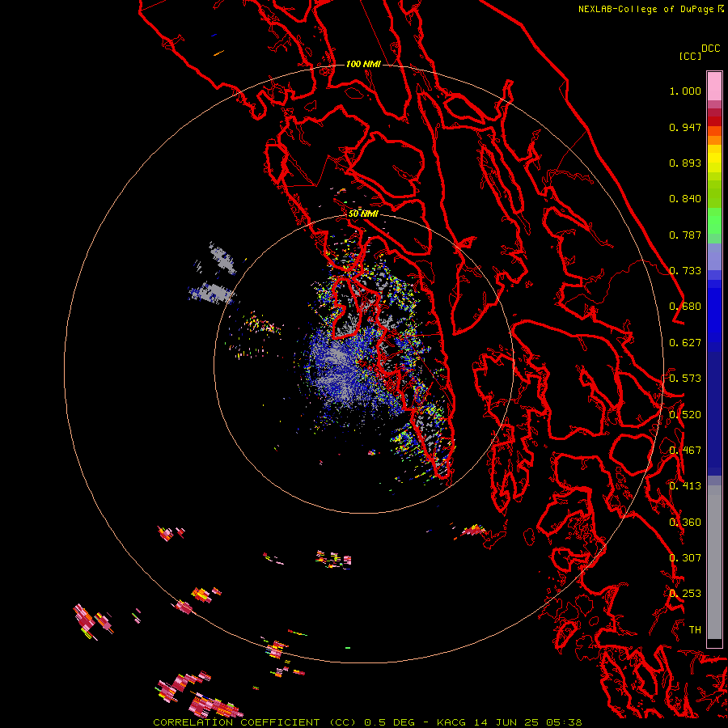
Task: Click the 0.947 scale value
Action: [x=685, y=127]
